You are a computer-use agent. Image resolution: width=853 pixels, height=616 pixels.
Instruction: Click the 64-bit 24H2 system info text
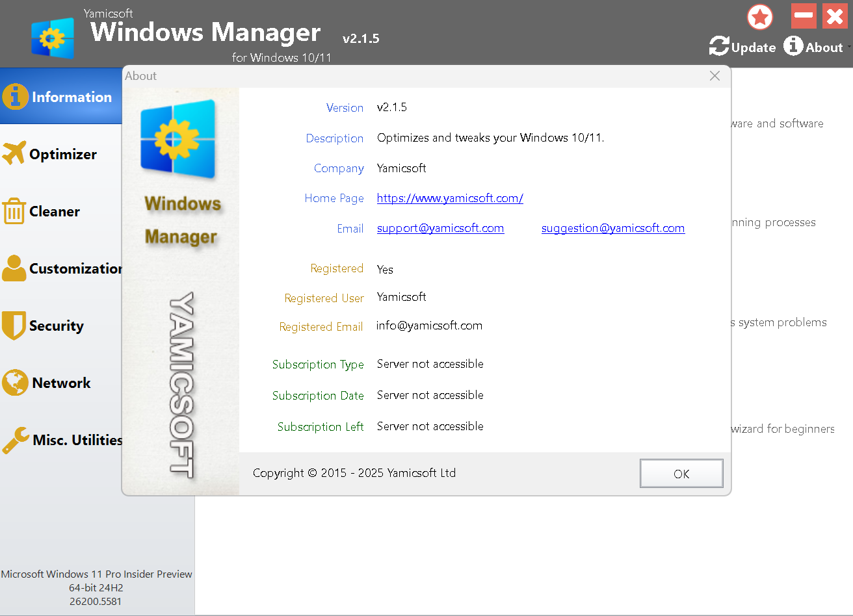[96, 588]
